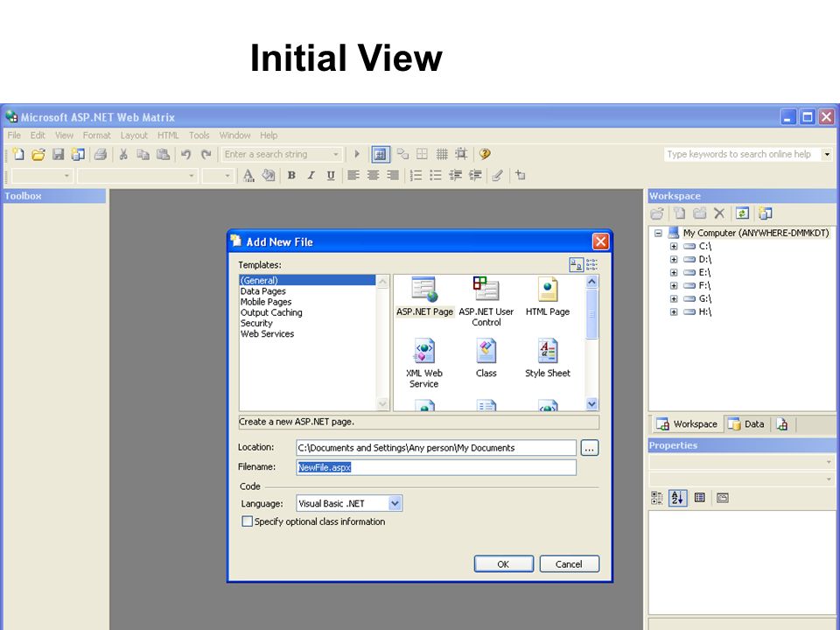Switch to the Data tab
This screenshot has height=630, width=840.
click(x=746, y=423)
